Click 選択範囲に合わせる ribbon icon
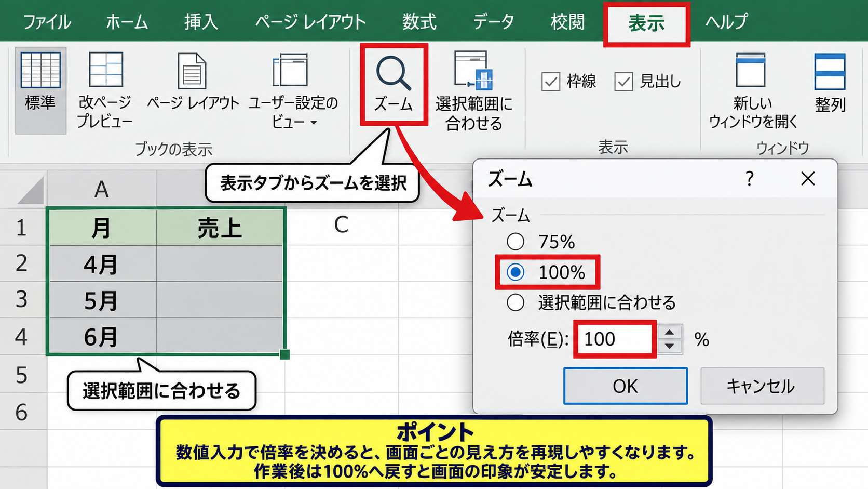The image size is (868, 489). click(473, 70)
